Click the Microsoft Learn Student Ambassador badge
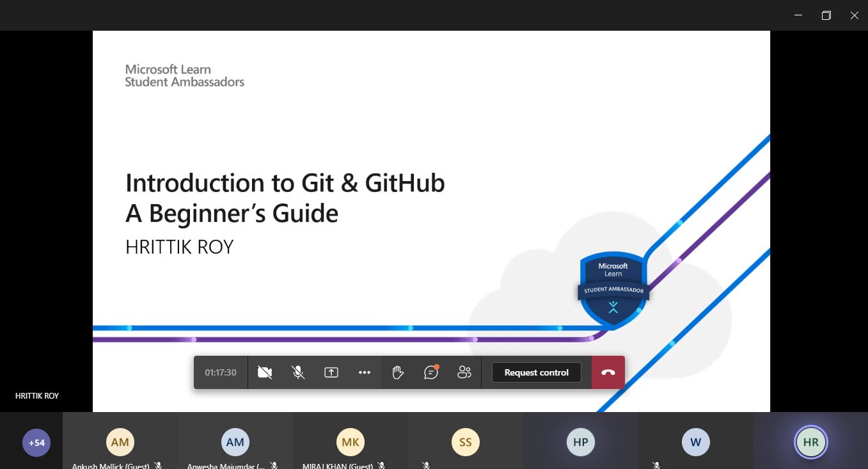This screenshot has width=868, height=469. pos(613,291)
